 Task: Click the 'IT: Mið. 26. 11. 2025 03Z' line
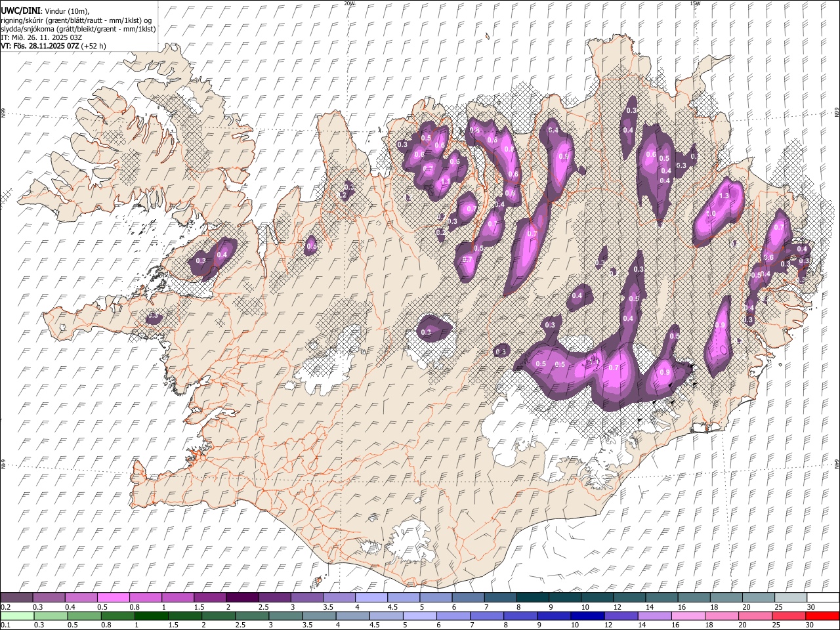pos(41,37)
